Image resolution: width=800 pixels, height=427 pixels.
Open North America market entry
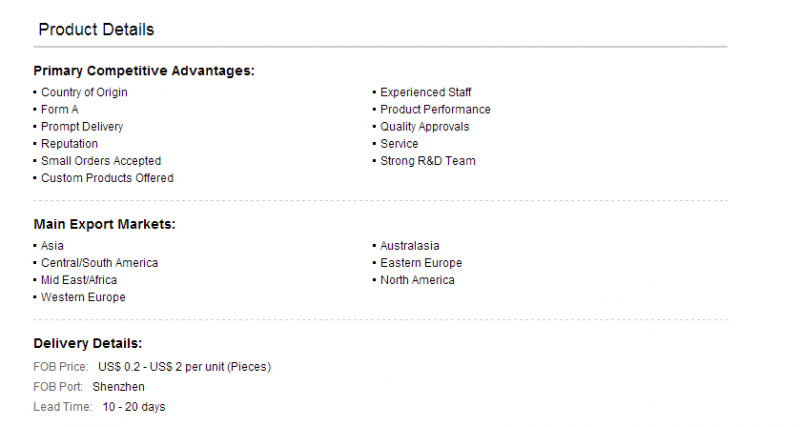point(417,280)
